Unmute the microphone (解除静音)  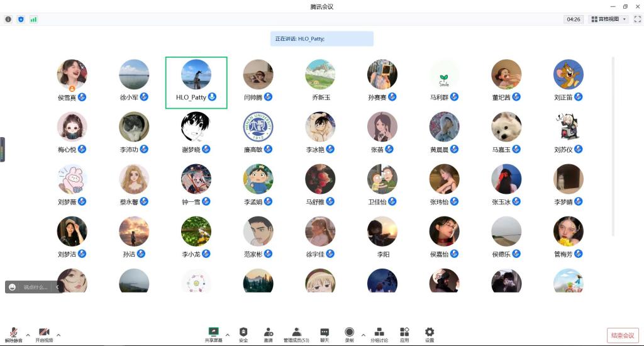(x=13, y=334)
